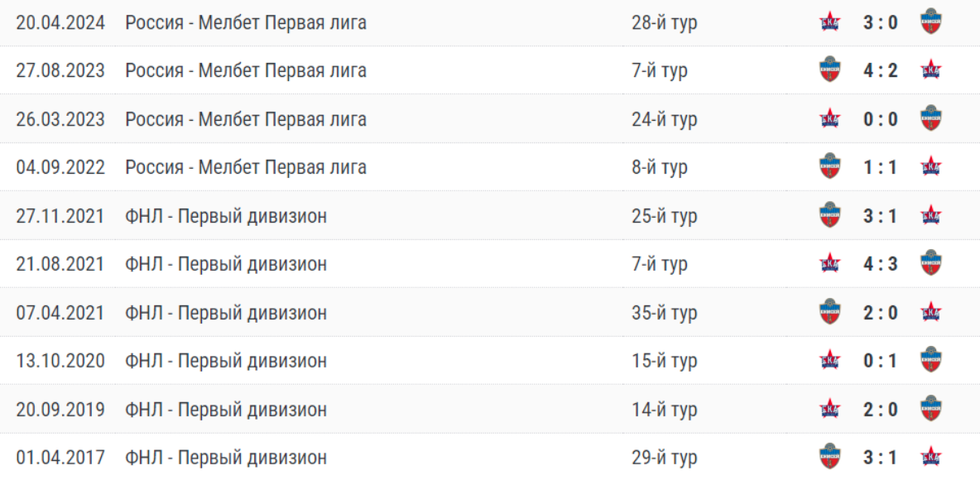Click away shield logo in 13.10.2020 match
This screenshot has height=480, width=980.
(x=931, y=361)
